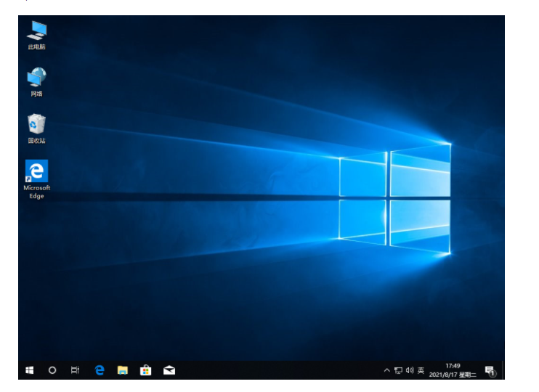Viewport: 539px width, 392px height.
Task: Select the Microsoft Edge desktop shortcut
Action: click(36, 176)
